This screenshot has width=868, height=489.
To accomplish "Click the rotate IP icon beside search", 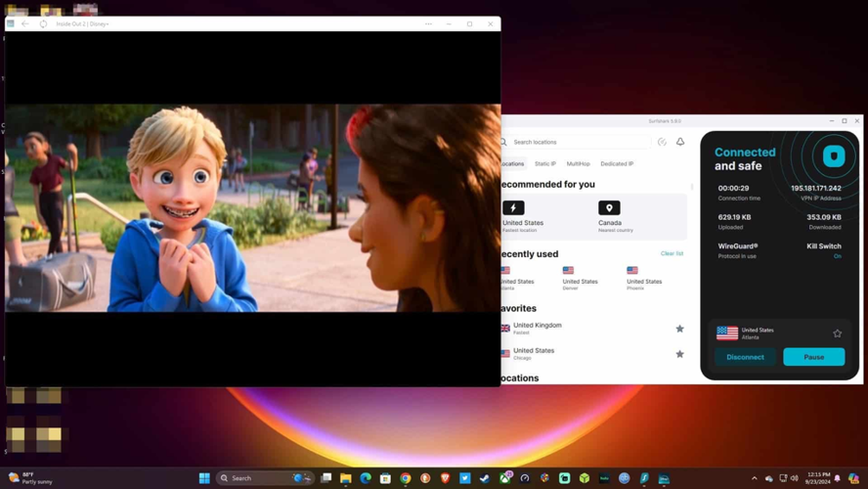I will pos(662,142).
